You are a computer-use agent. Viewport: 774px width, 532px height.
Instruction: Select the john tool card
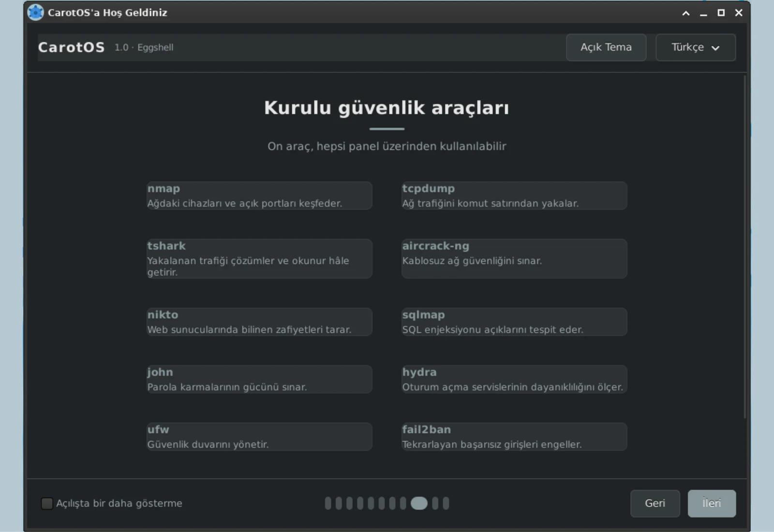point(259,379)
